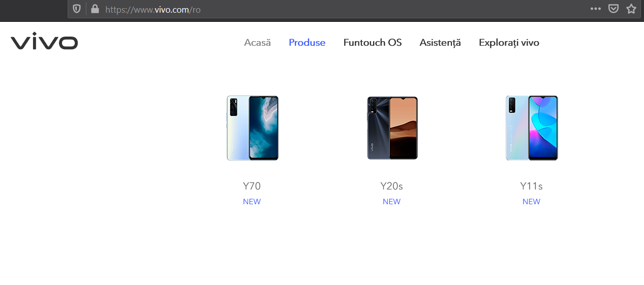Open the Produse menu
Viewport: 644px width, 285px height.
(307, 43)
